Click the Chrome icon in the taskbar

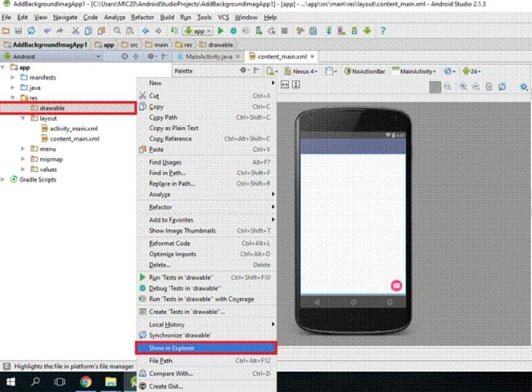click(x=85, y=382)
